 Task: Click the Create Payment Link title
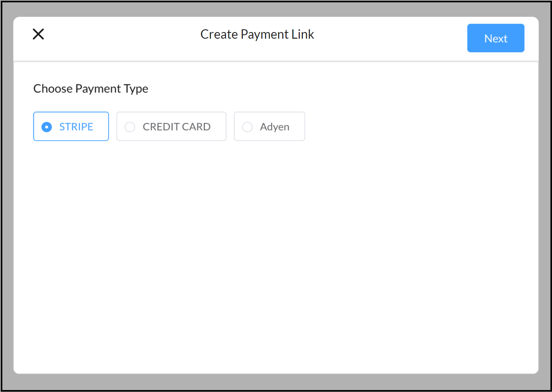[x=257, y=34]
